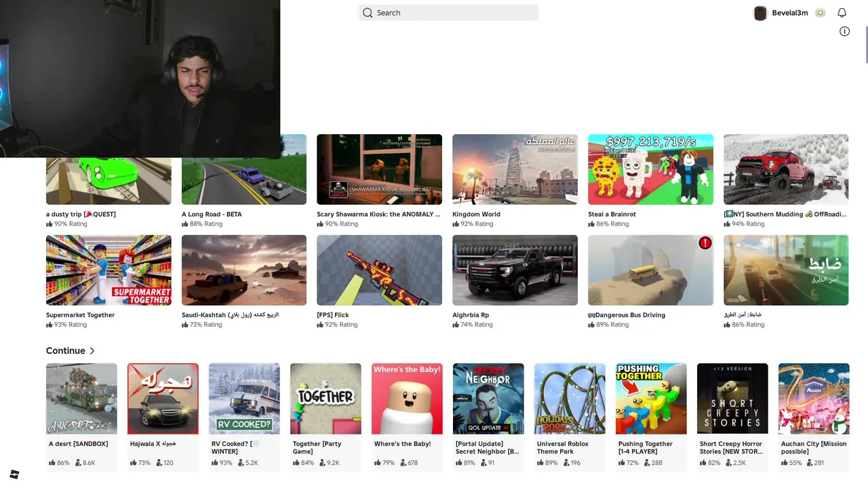Image resolution: width=868 pixels, height=488 pixels.
Task: Click the search magnifier icon
Action: 368,13
